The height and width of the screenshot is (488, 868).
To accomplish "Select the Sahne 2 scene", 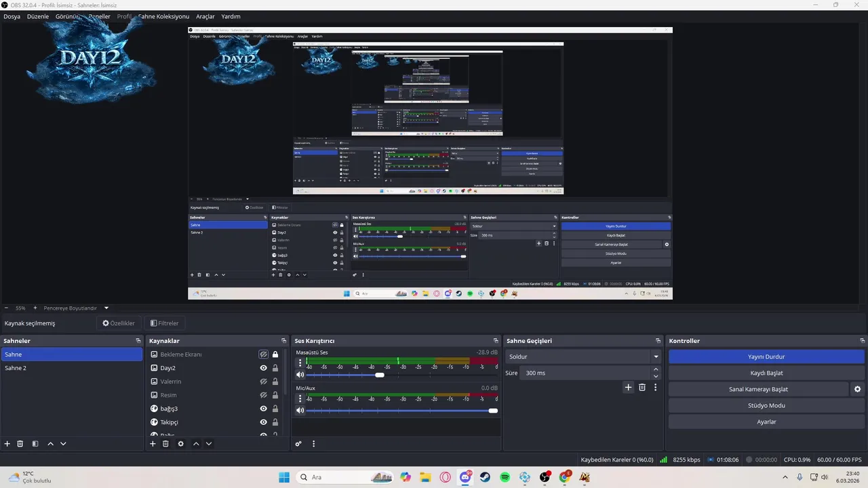I will point(71,368).
